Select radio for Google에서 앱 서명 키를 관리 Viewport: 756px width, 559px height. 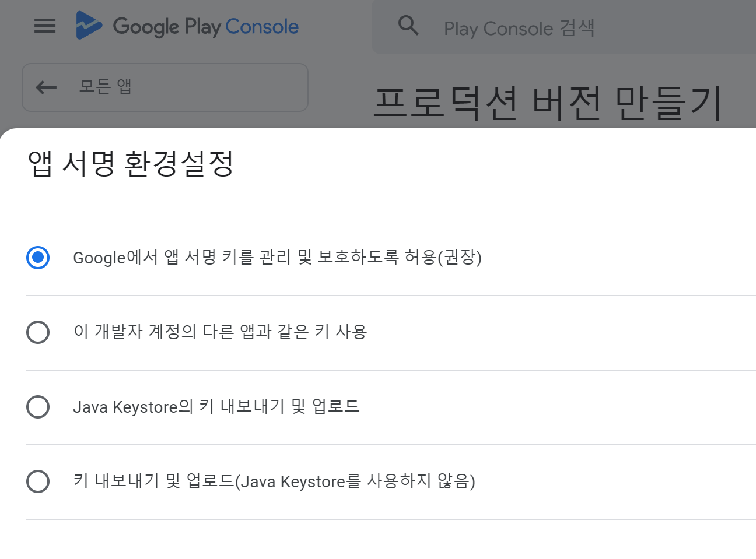tap(38, 257)
